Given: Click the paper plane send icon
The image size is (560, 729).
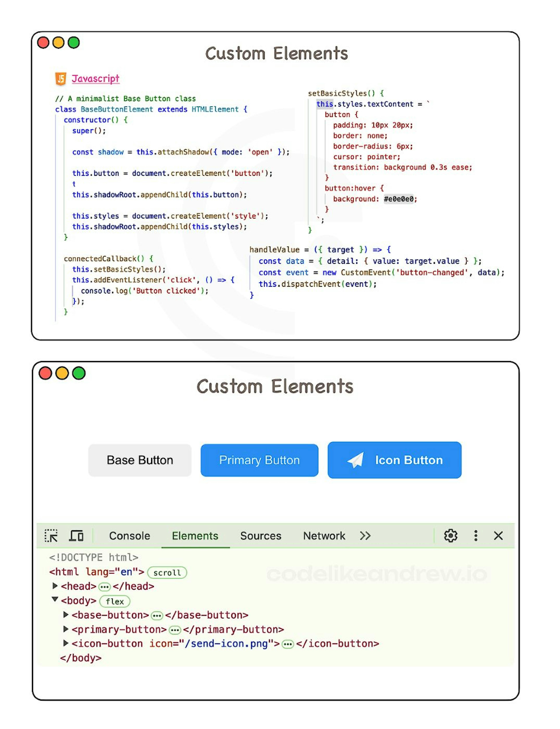Looking at the screenshot, I should (x=356, y=460).
